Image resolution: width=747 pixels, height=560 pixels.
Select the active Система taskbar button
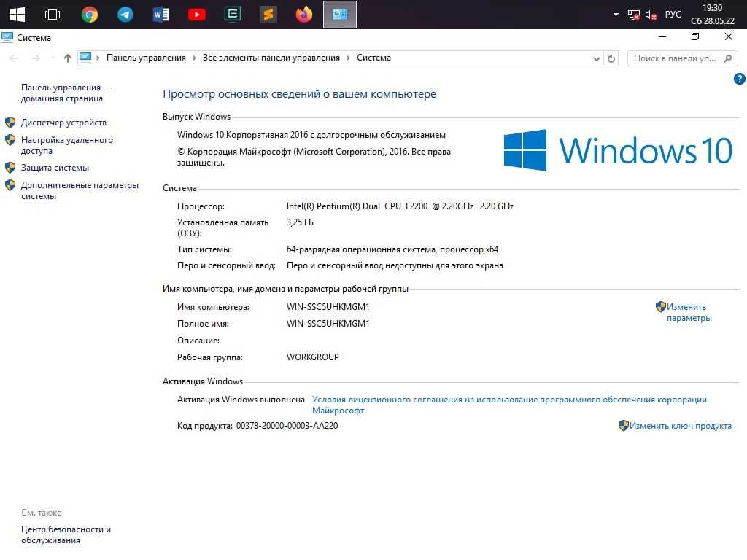point(340,15)
